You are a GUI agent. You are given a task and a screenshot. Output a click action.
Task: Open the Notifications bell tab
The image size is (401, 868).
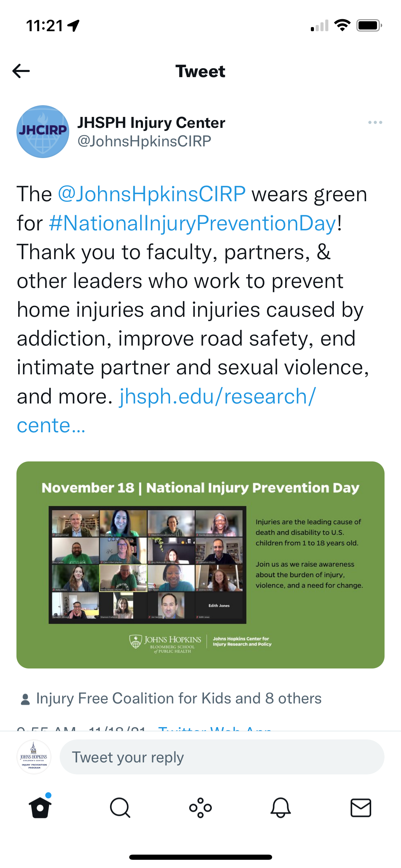pos(281,808)
